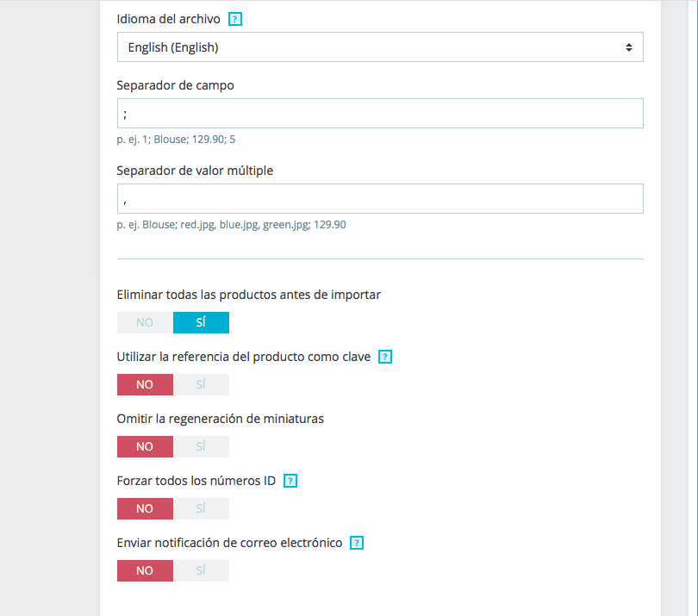Click help icon next to referencia del producto
The image size is (698, 616).
click(x=385, y=357)
